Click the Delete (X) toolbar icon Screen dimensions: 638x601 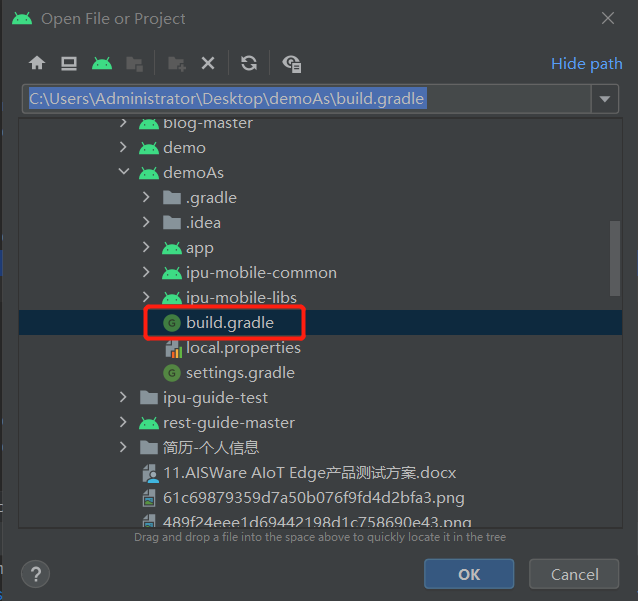(x=208, y=63)
